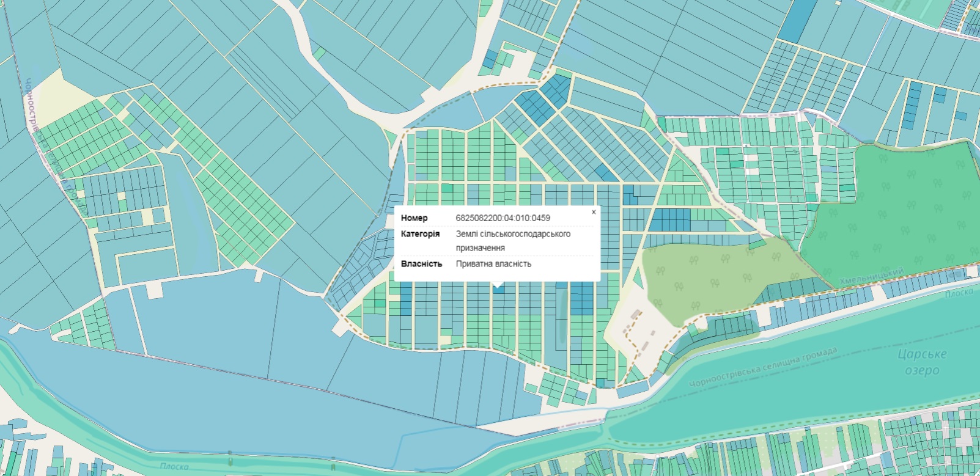Click 'Землі сільськогосподарського' category value

point(513,234)
